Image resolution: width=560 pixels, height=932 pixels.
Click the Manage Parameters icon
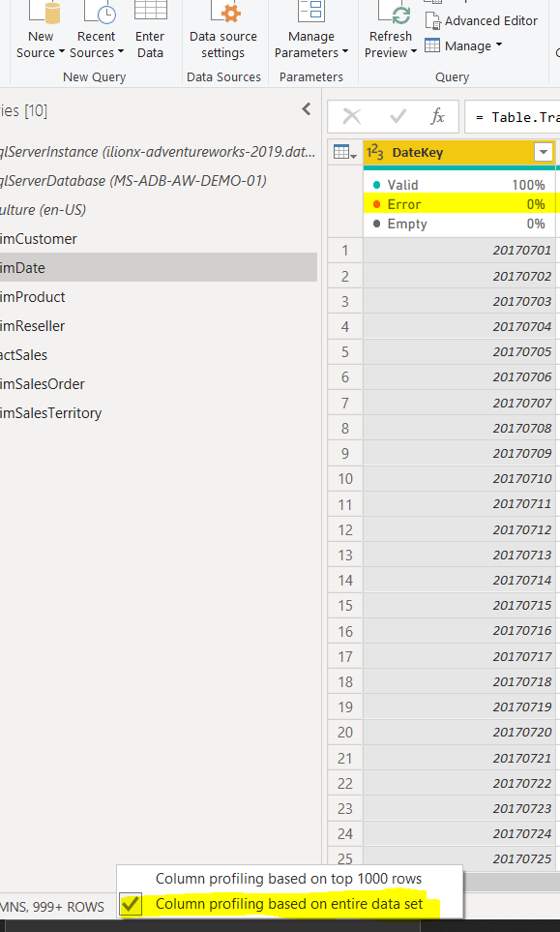click(311, 12)
